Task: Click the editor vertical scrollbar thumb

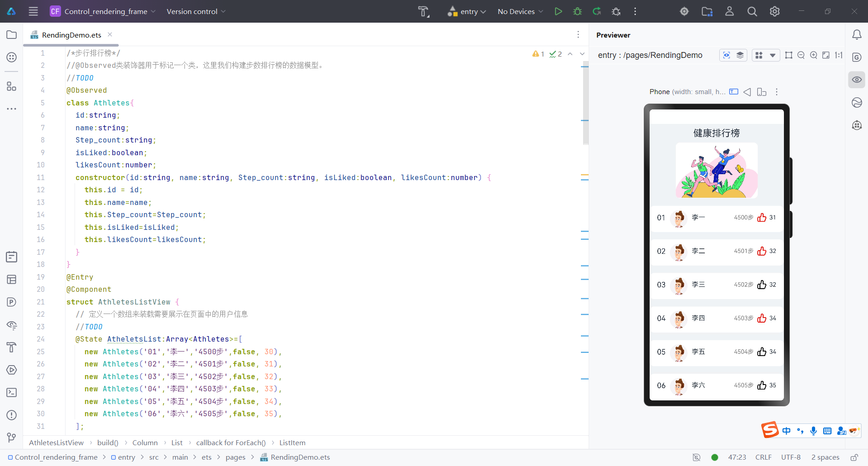Action: pos(585,104)
